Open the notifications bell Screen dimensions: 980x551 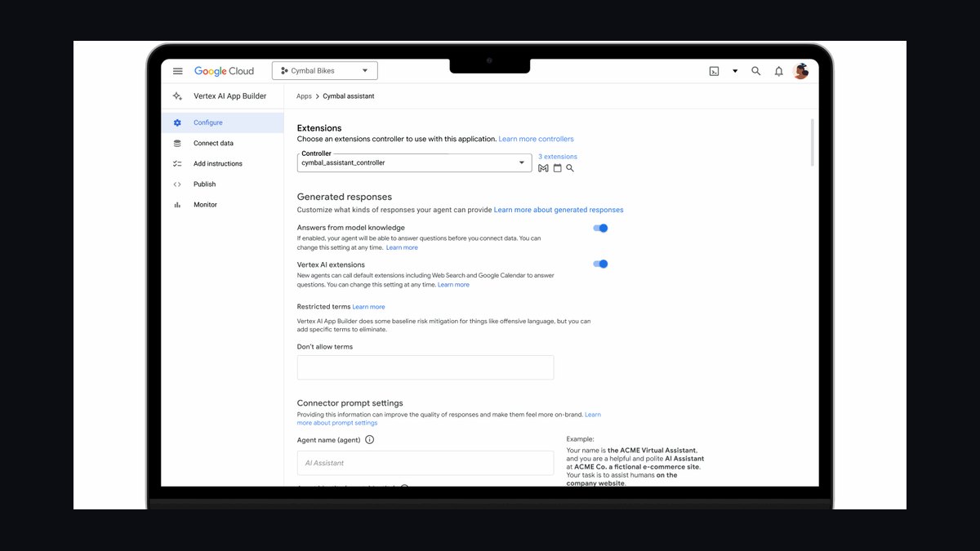[x=779, y=71]
